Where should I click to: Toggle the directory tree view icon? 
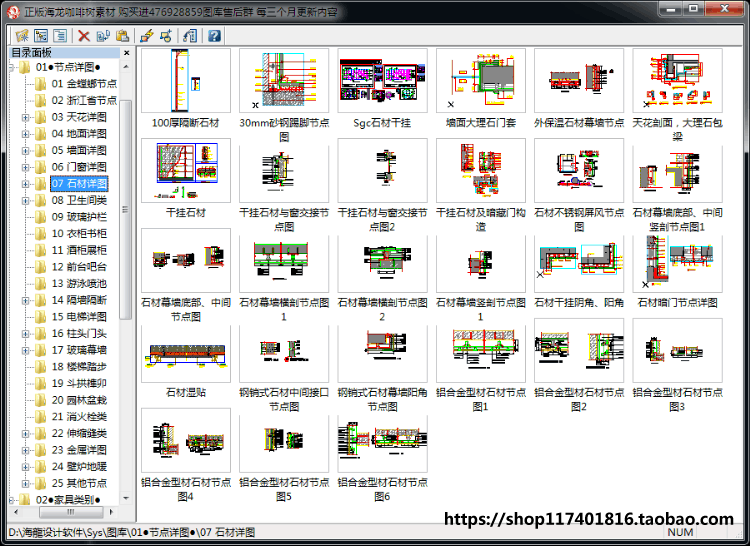click(x=41, y=35)
